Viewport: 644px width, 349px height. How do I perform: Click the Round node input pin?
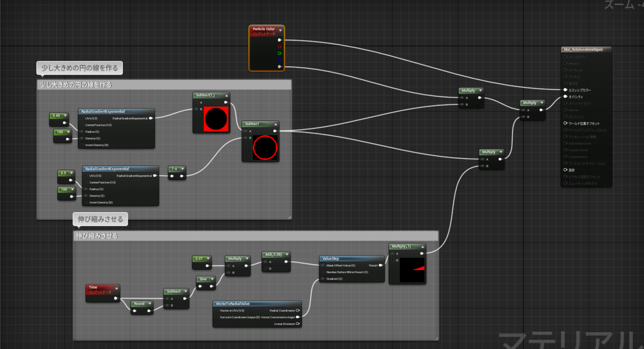pos(135,310)
